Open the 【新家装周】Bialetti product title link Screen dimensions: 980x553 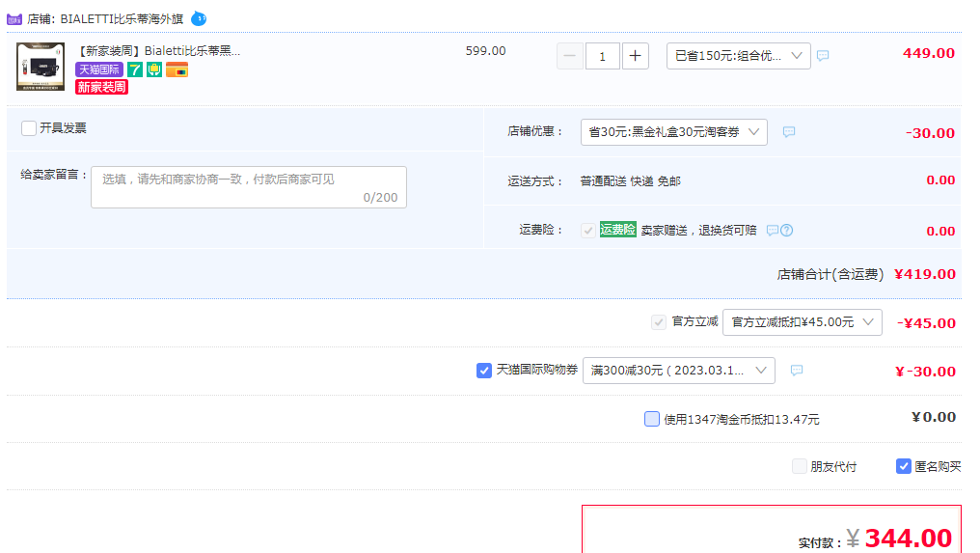click(158, 51)
